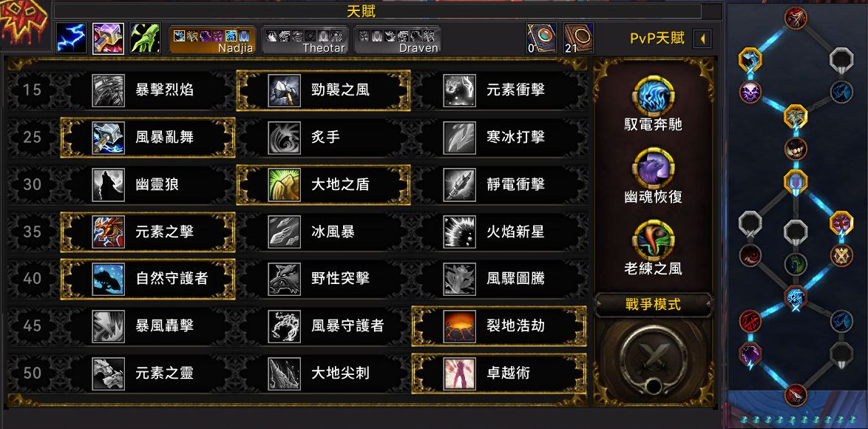Select the 暴擊烈焰 talent icon
This screenshot has width=868, height=429.
[109, 90]
